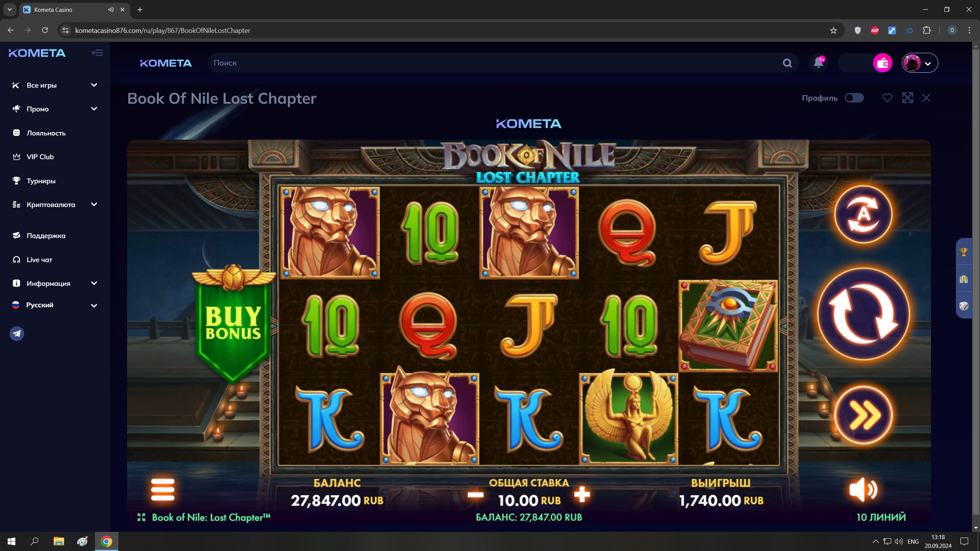This screenshot has height=551, width=980.
Task: Mute the game sound speaker icon
Action: tap(863, 490)
